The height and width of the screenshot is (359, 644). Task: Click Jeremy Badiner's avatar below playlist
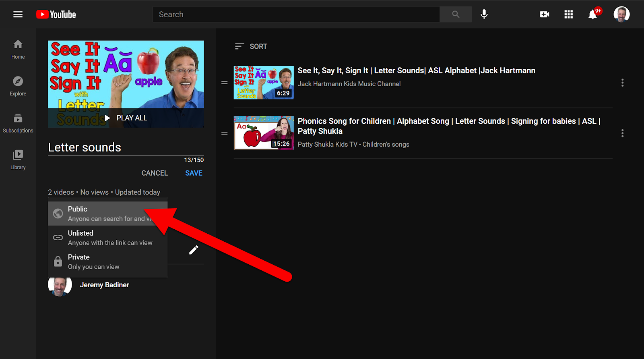pos(60,285)
